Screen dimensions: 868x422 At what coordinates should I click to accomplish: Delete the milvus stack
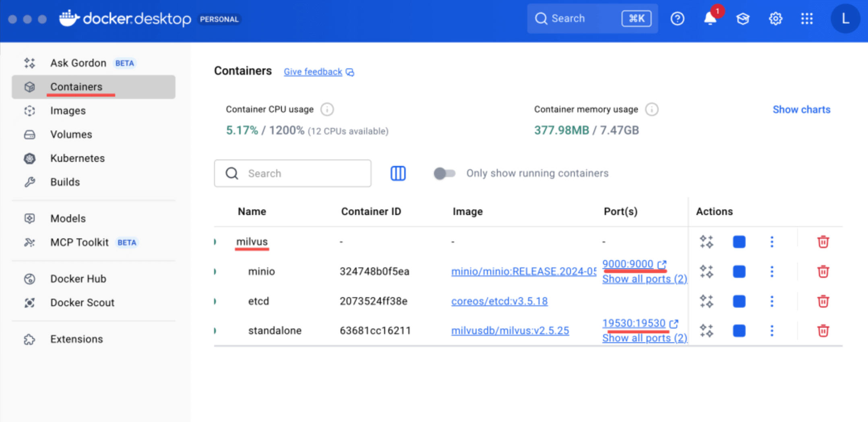point(823,242)
